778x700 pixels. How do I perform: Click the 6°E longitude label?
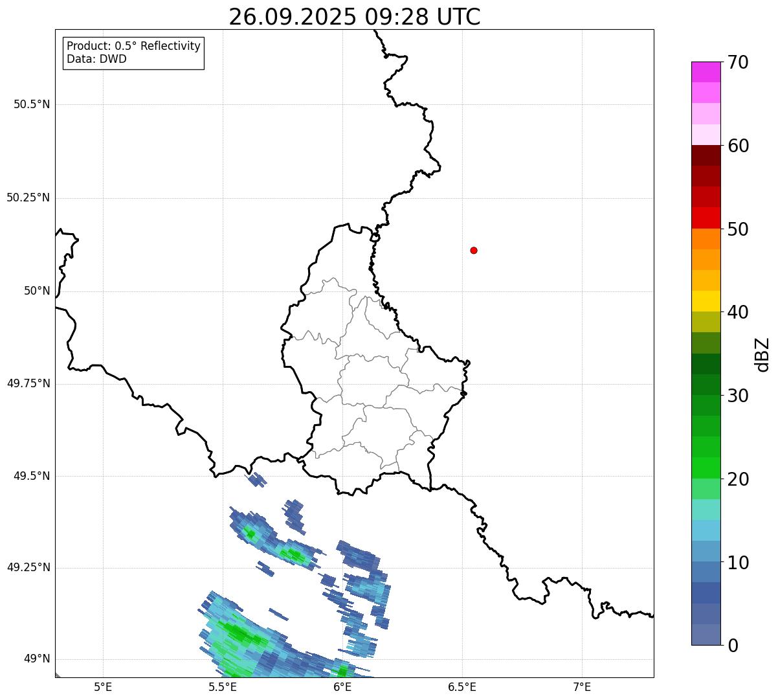coord(342,686)
